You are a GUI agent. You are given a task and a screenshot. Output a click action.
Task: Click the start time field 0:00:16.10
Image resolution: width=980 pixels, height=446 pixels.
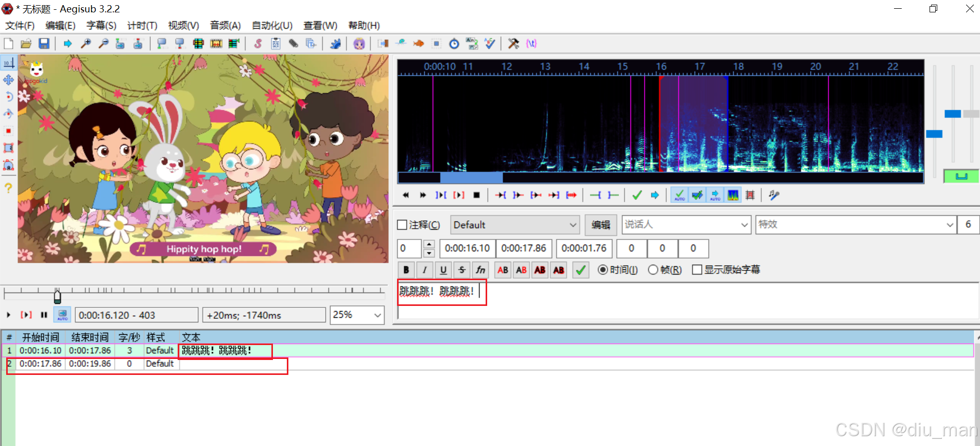[468, 248]
